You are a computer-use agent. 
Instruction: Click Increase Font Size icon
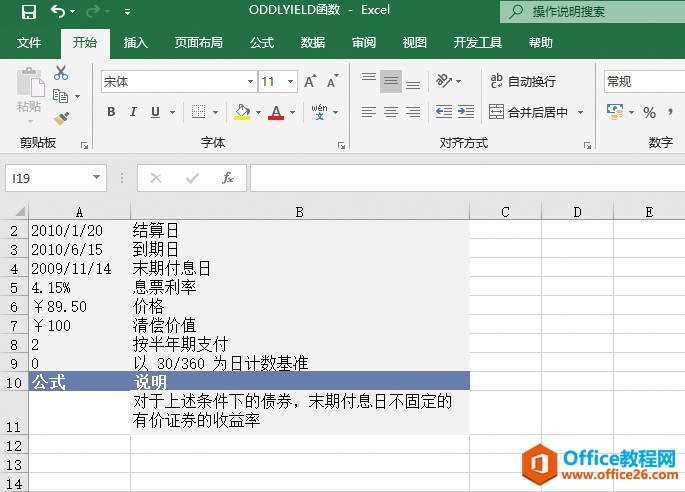click(x=310, y=81)
